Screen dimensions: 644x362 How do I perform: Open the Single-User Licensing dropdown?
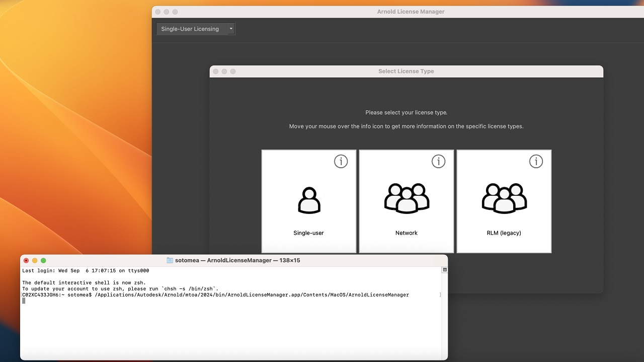point(196,29)
